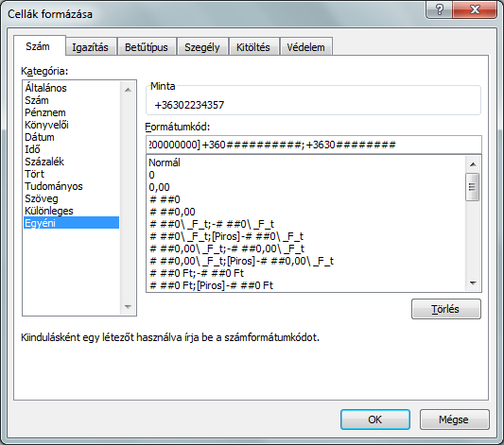Switch to the Igazítás tab
The width and height of the screenshot is (504, 445).
91,47
